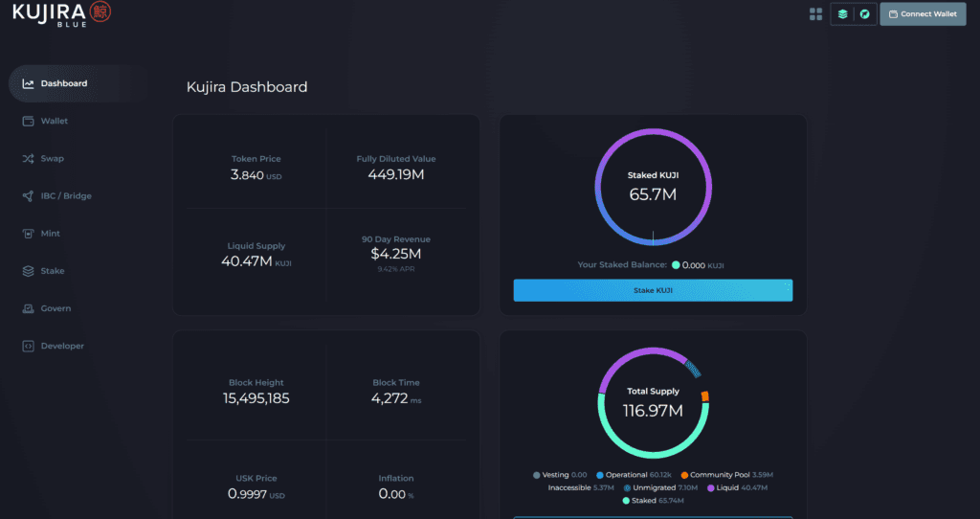
Task: Click the Inaccessible 5.37M legend entry
Action: coord(581,487)
